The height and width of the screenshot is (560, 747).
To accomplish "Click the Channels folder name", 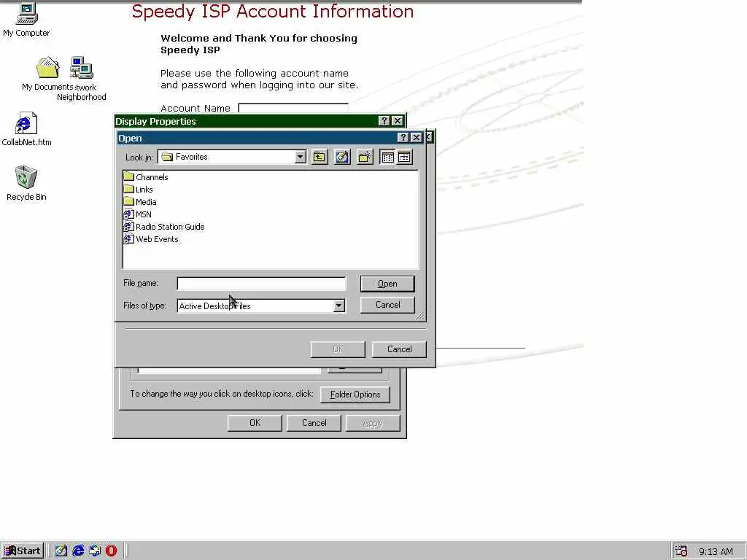I will [x=152, y=177].
